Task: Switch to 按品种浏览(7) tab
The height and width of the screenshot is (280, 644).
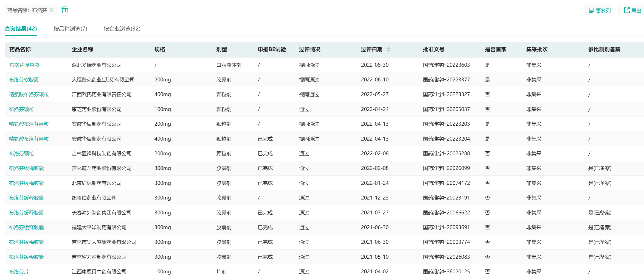Action: point(70,29)
